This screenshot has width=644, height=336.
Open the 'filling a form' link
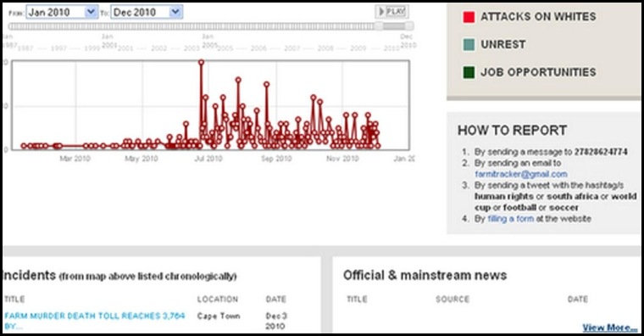click(x=511, y=219)
